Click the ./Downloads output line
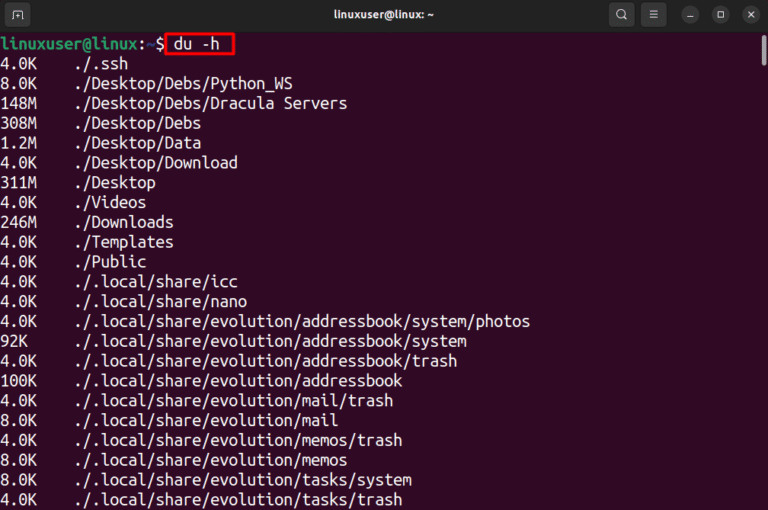The image size is (768, 510). tap(87, 222)
